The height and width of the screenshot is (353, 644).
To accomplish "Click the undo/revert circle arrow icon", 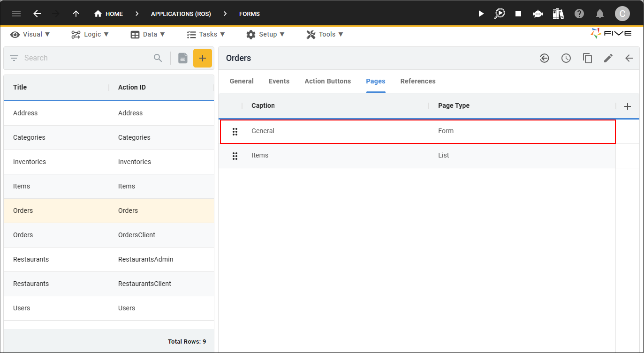I will point(544,58).
